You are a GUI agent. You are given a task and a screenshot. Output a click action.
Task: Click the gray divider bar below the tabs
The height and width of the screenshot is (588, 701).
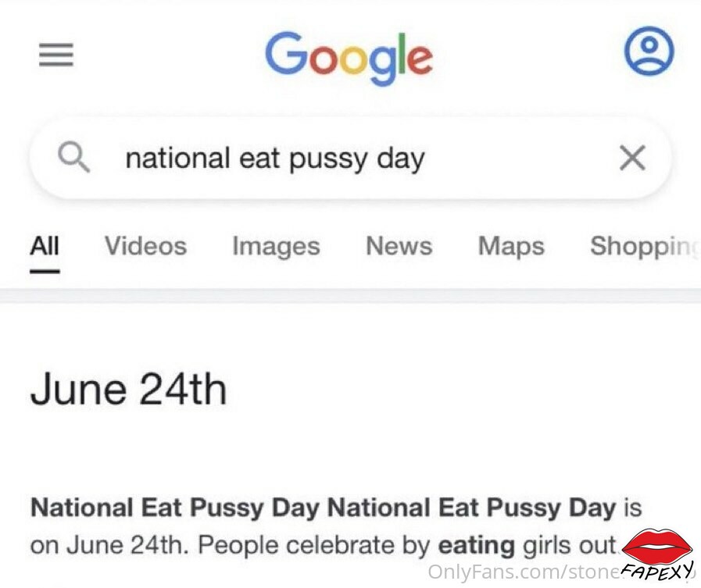click(x=350, y=296)
